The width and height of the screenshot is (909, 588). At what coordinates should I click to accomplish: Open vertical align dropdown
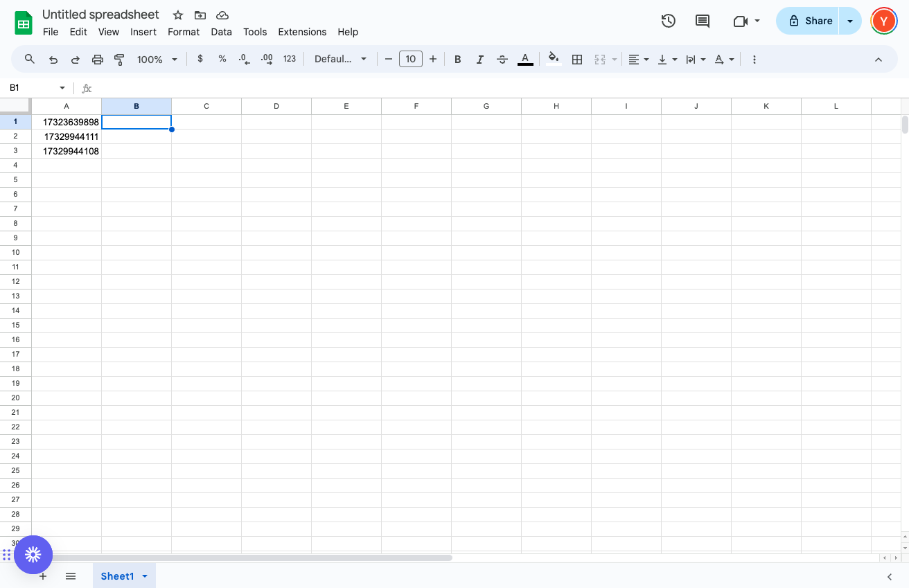[x=667, y=60]
